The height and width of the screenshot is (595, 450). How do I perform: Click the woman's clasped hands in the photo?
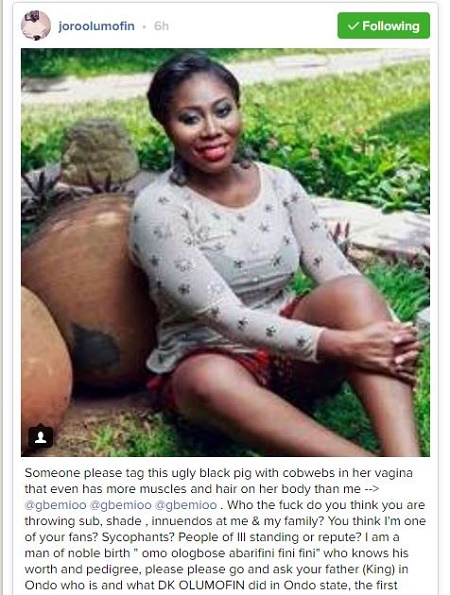click(x=391, y=349)
